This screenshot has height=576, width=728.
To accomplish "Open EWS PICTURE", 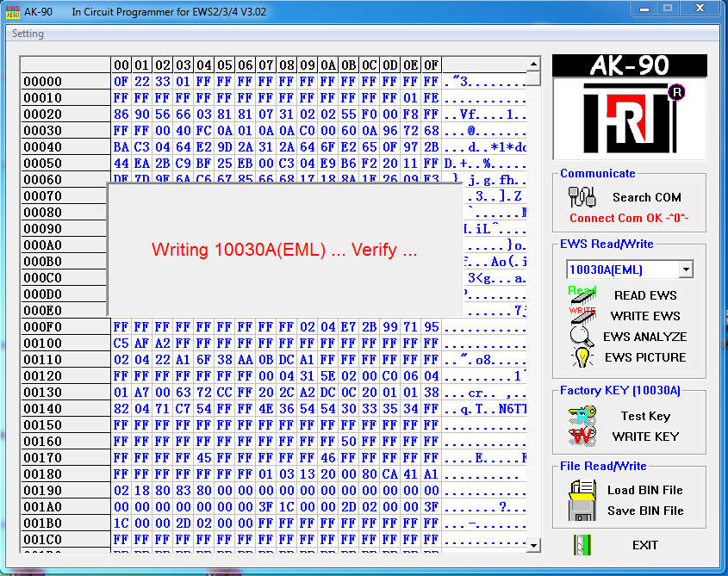I will coord(645,357).
